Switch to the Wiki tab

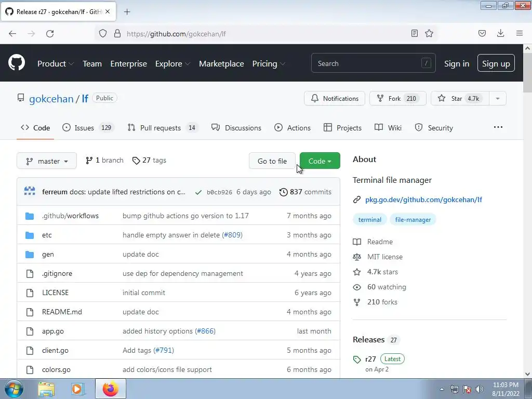pos(388,128)
